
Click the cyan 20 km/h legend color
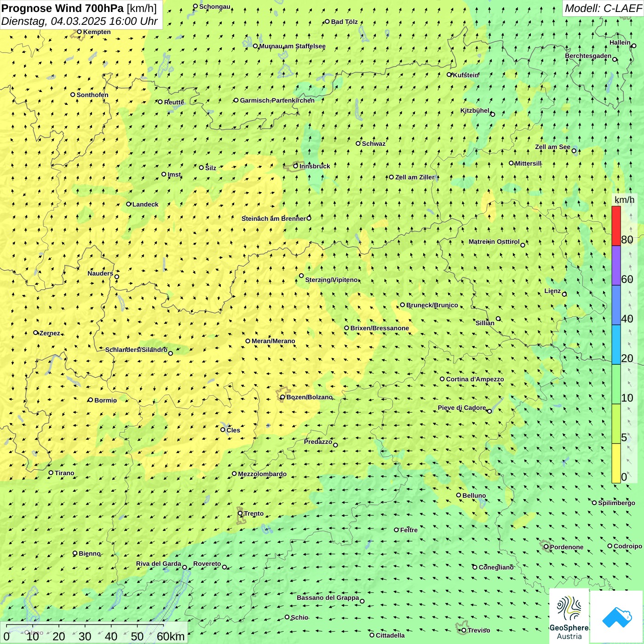click(616, 345)
